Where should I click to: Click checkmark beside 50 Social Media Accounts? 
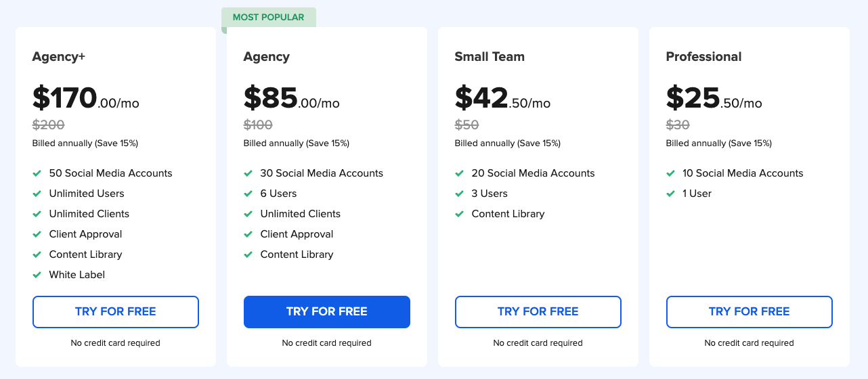click(x=37, y=173)
